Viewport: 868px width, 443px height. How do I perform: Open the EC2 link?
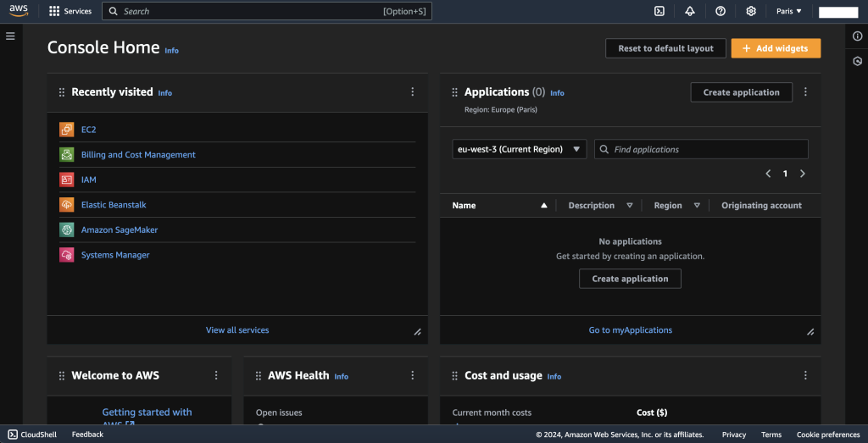(88, 130)
